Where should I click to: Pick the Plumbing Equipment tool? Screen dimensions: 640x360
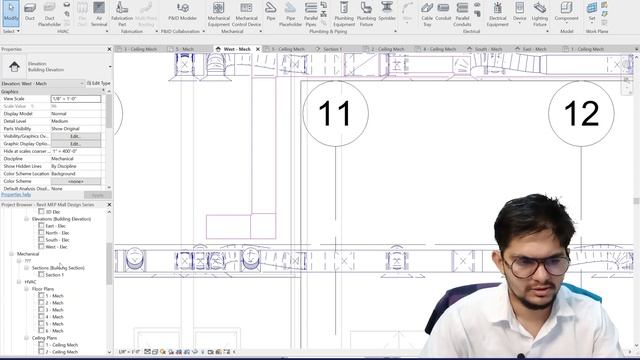[344, 14]
